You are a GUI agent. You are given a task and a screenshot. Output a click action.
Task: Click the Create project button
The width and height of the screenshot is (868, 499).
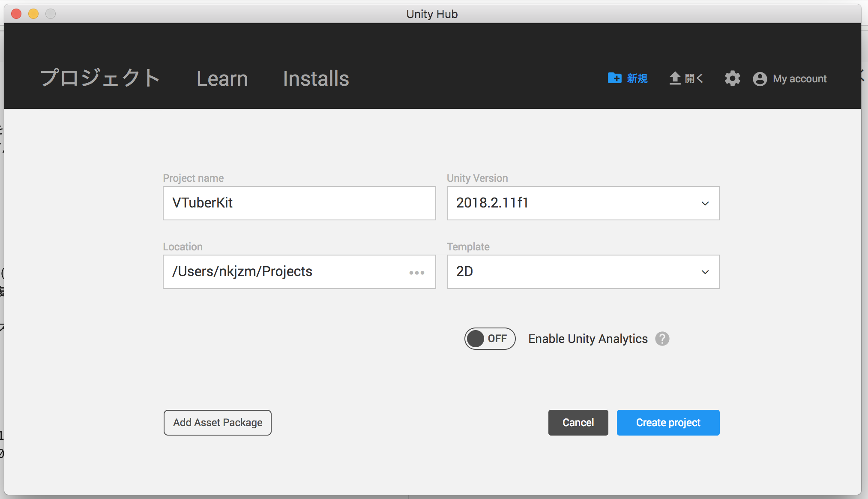[668, 423]
